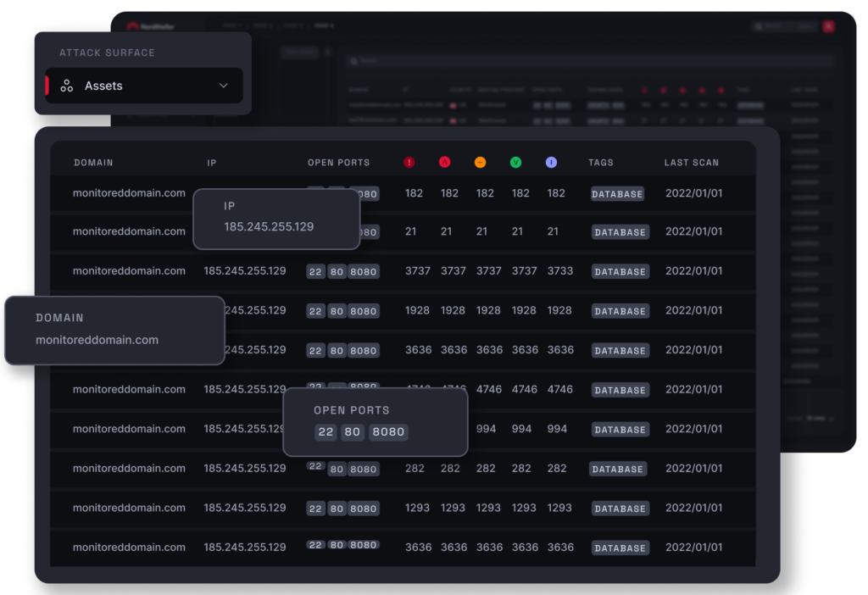Click port 80 badge in the 1293 row
The width and height of the screenshot is (868, 595).
click(337, 509)
